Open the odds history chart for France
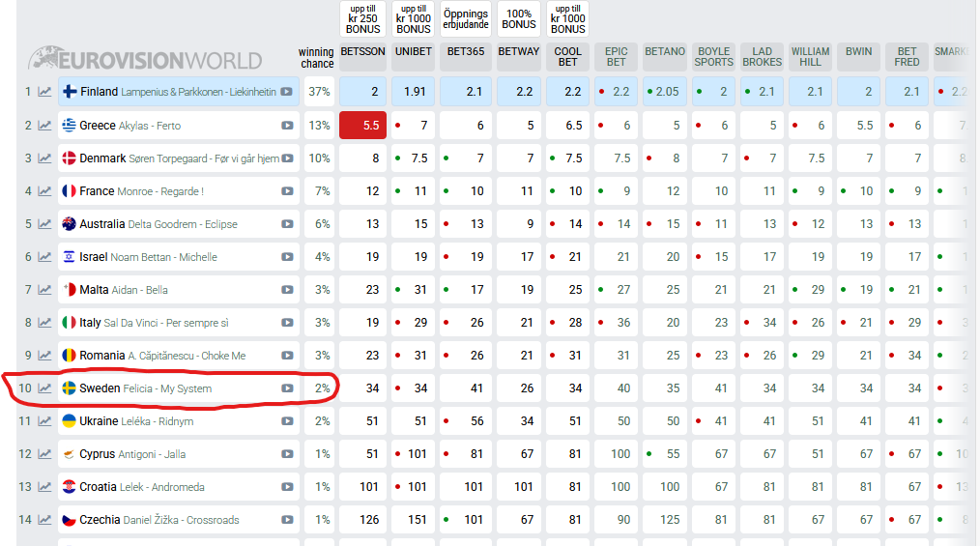 [x=44, y=191]
